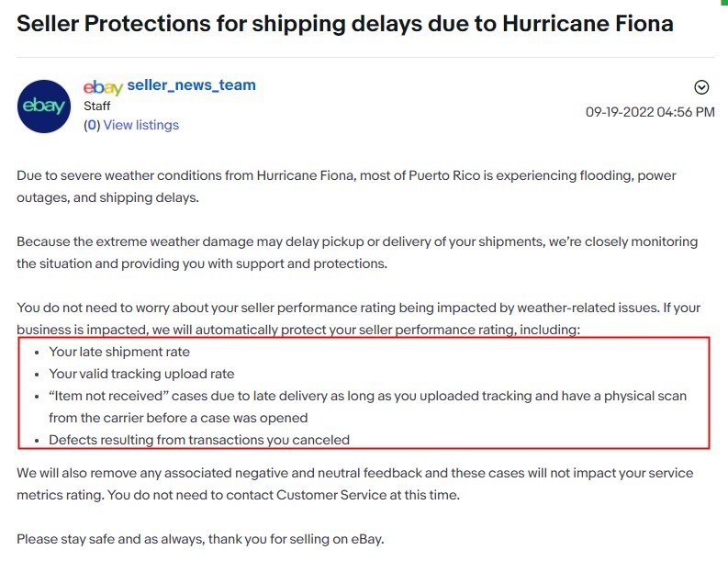The image size is (728, 561).
Task: Click the round eBay profile avatar
Action: [x=44, y=107]
